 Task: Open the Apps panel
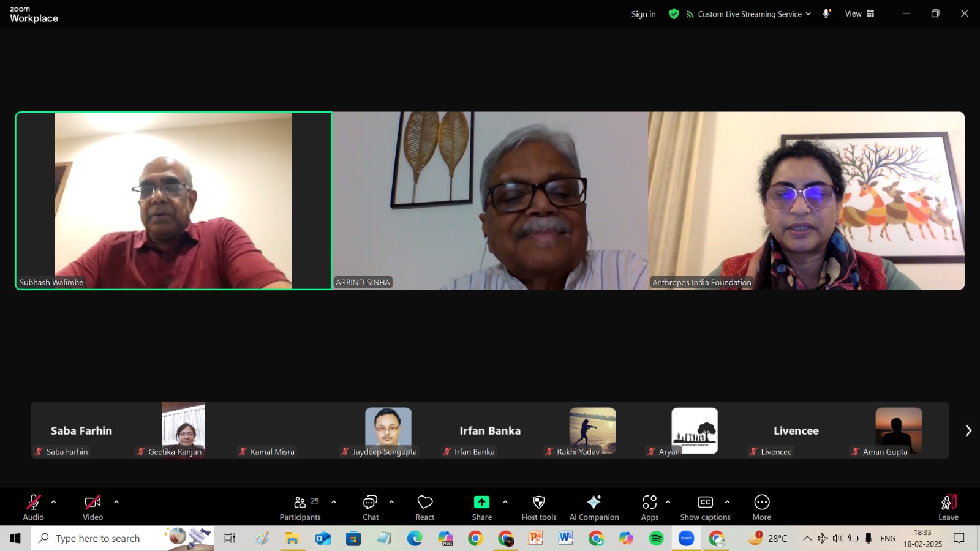pos(650,508)
